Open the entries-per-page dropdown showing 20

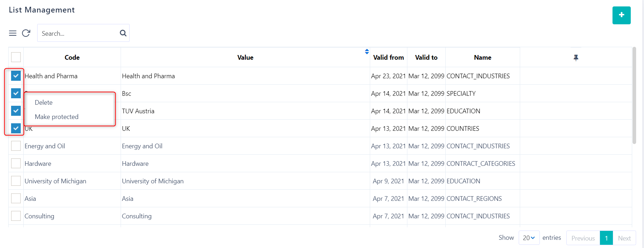pyautogui.click(x=529, y=238)
